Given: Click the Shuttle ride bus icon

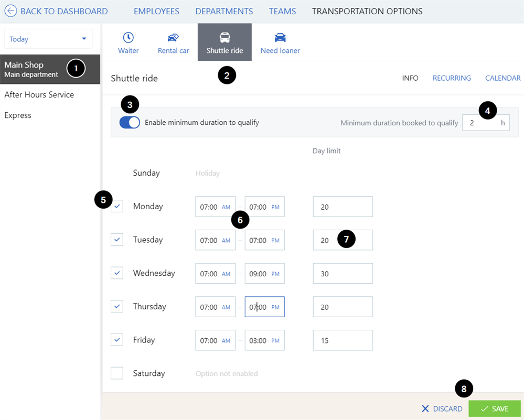Looking at the screenshot, I should click(224, 37).
